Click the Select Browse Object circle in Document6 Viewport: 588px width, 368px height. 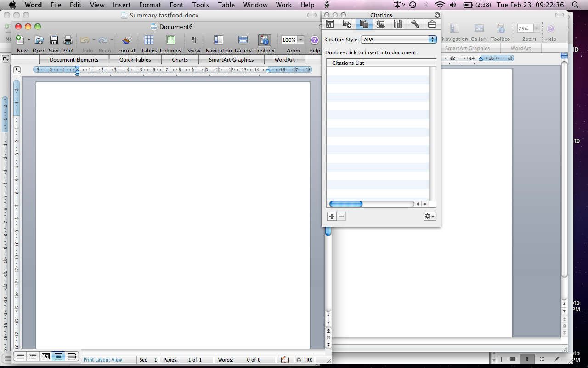click(328, 337)
